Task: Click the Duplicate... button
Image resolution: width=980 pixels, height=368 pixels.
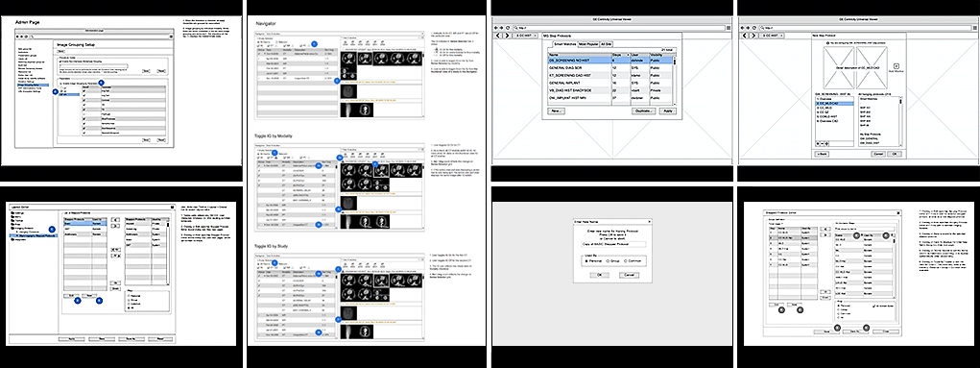Action: 644,110
